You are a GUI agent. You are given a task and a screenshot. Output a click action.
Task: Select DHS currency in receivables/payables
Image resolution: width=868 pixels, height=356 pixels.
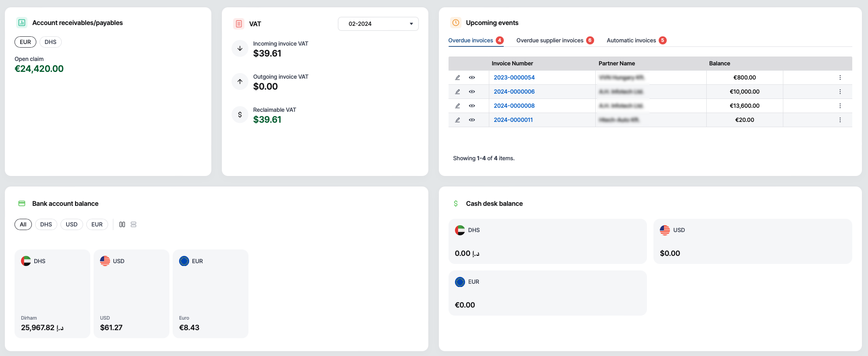50,42
